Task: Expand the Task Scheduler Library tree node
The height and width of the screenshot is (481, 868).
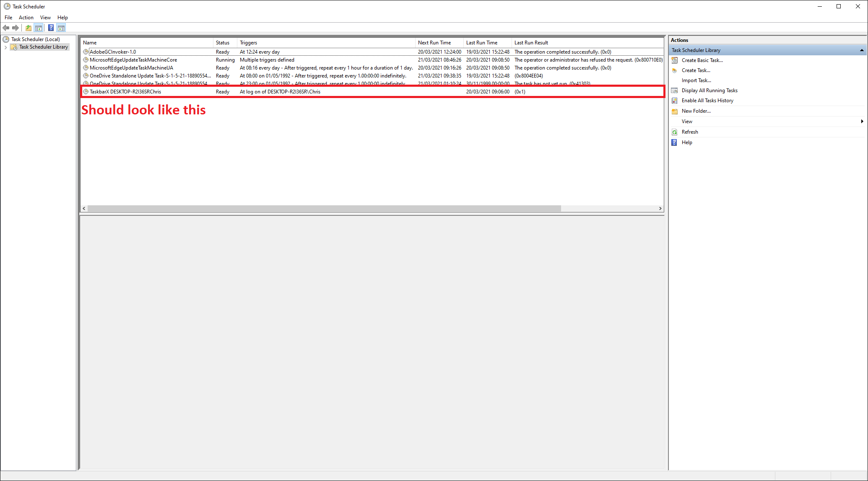Action: 6,47
